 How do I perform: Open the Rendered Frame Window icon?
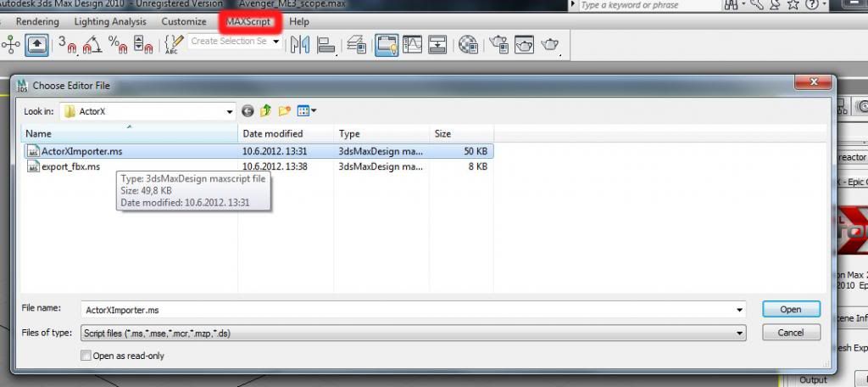tap(524, 45)
